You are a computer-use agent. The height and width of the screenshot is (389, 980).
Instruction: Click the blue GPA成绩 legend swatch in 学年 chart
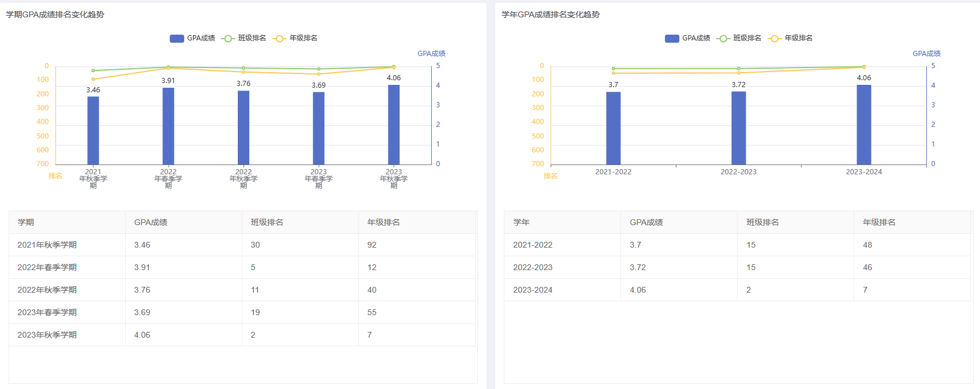coord(672,38)
